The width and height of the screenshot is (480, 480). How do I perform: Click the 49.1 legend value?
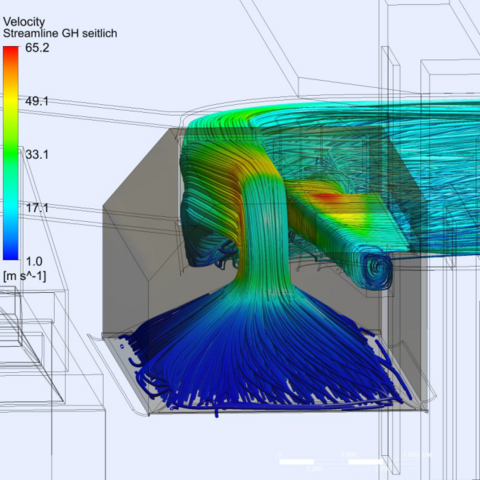click(x=37, y=101)
